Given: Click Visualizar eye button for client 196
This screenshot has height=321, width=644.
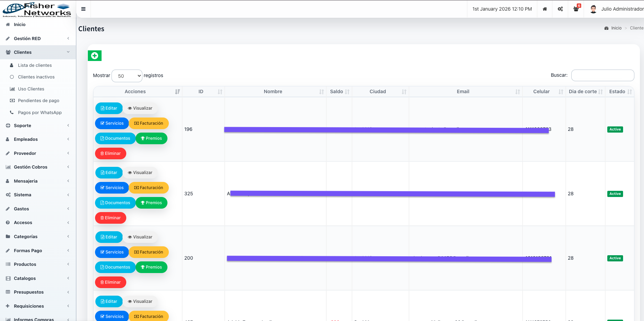Looking at the screenshot, I should click(x=140, y=108).
